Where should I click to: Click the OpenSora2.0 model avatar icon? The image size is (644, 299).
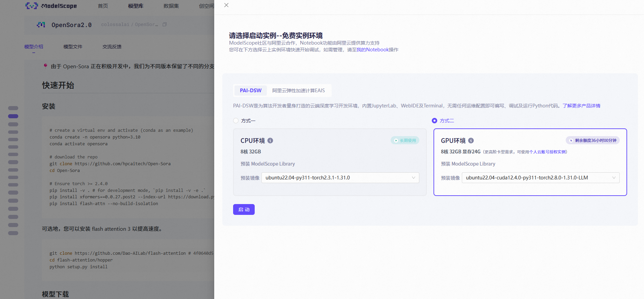coord(41,25)
